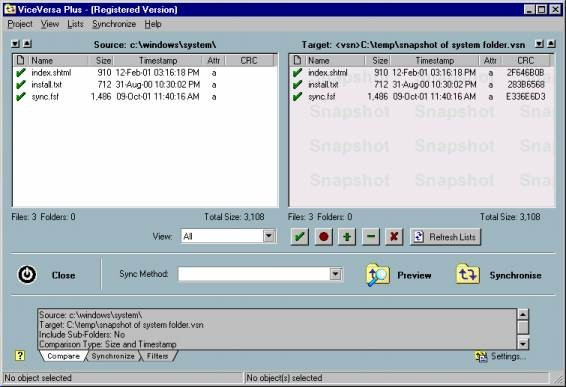Click the Synchronise folder arrows icon
The image size is (566, 387).
tap(468, 274)
